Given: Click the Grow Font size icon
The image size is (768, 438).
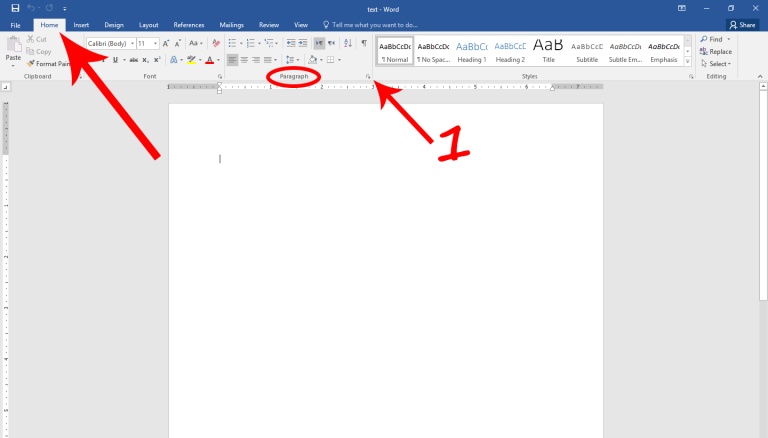Looking at the screenshot, I should (166, 43).
